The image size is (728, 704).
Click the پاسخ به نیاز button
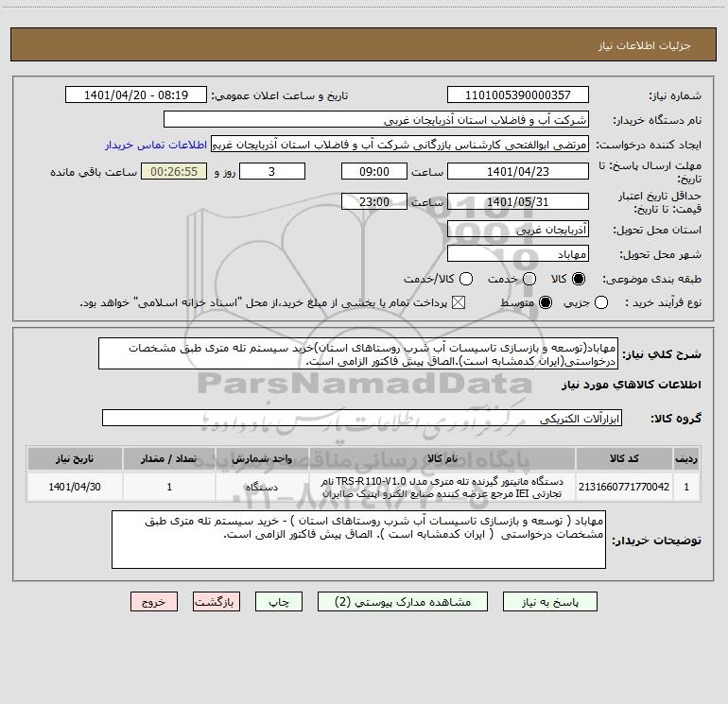click(549, 602)
